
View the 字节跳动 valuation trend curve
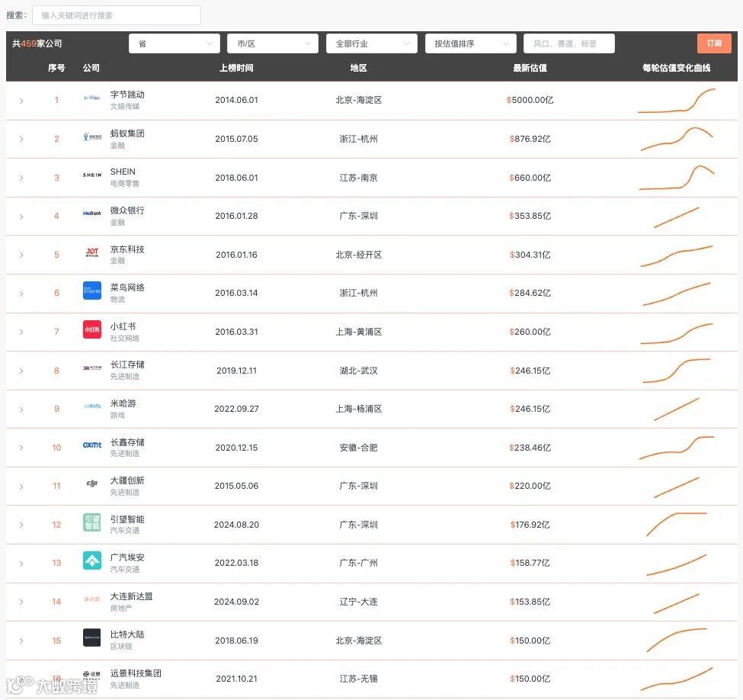tap(677, 101)
